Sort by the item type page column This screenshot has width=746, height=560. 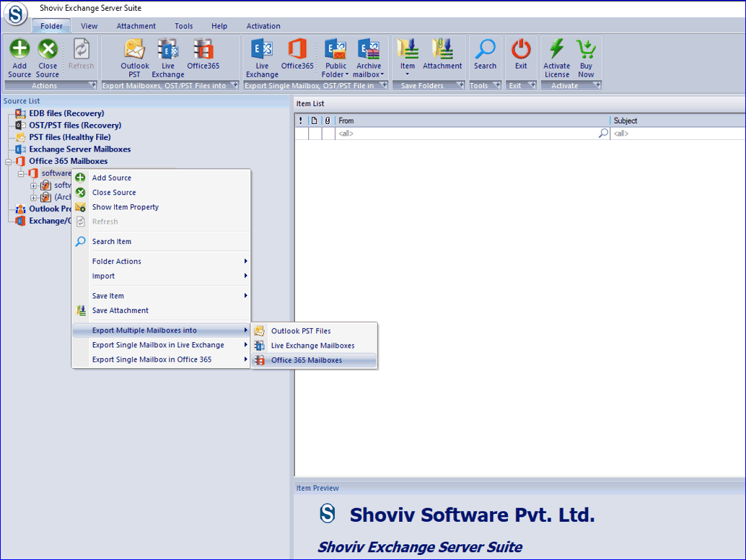(314, 121)
